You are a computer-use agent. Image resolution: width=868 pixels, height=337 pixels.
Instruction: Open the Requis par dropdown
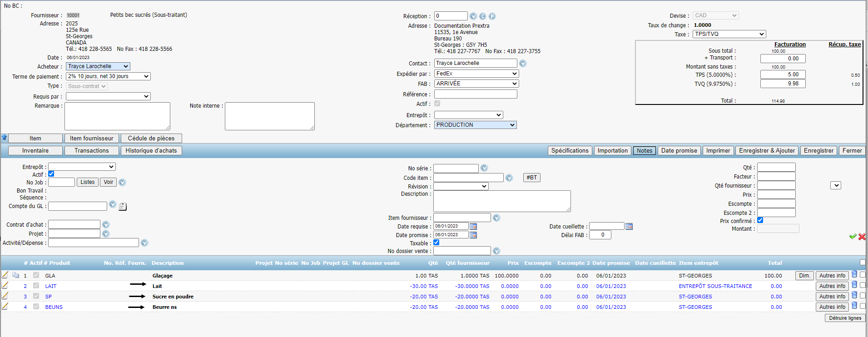pos(108,96)
